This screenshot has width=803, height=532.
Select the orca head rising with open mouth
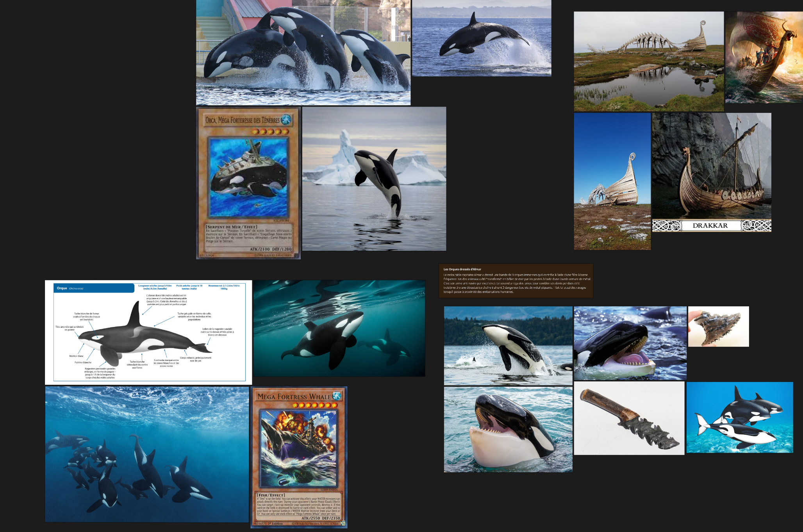508,429
